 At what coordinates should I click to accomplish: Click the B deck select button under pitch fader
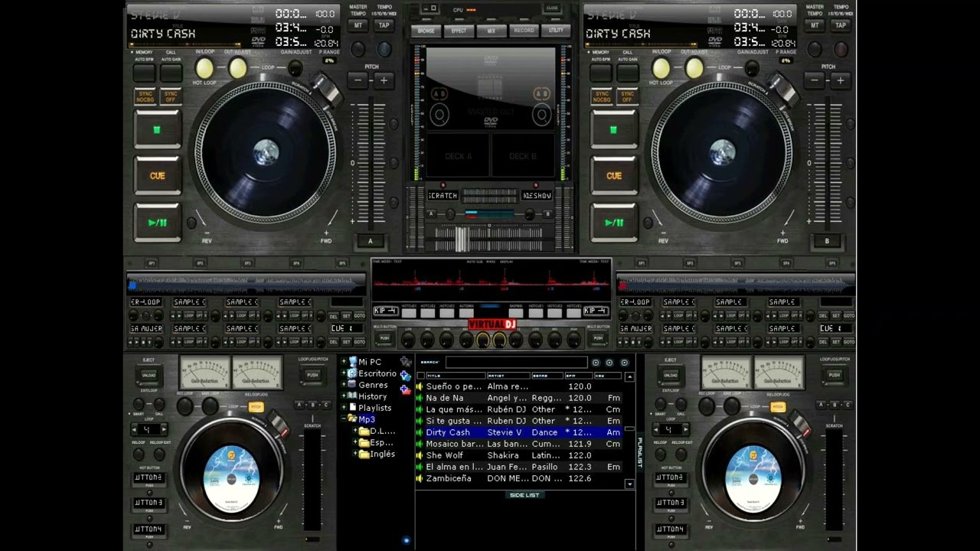pyautogui.click(x=827, y=241)
